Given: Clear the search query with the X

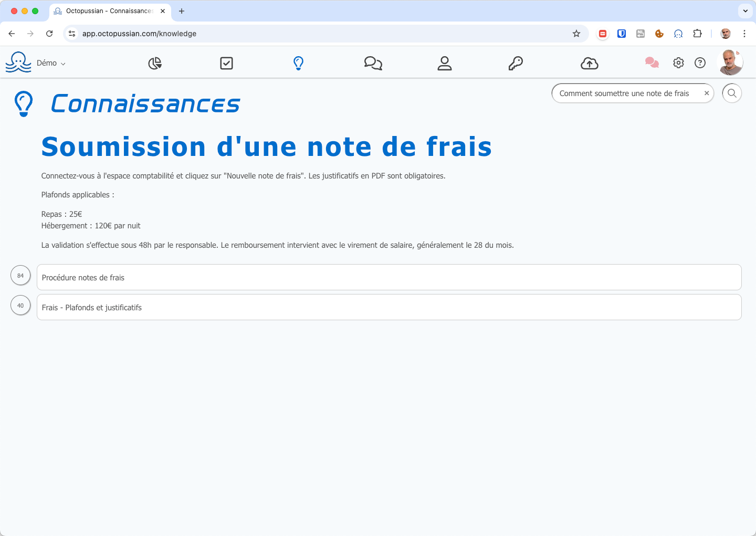Looking at the screenshot, I should [707, 93].
